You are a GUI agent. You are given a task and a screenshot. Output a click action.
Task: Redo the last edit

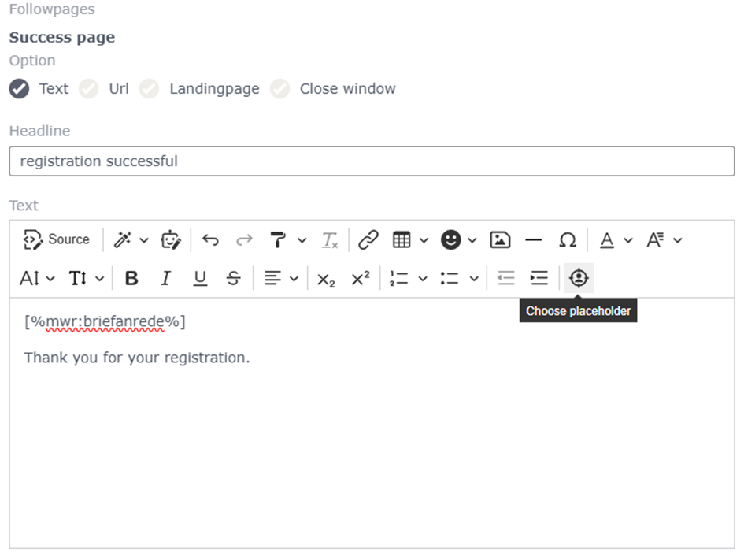click(244, 239)
